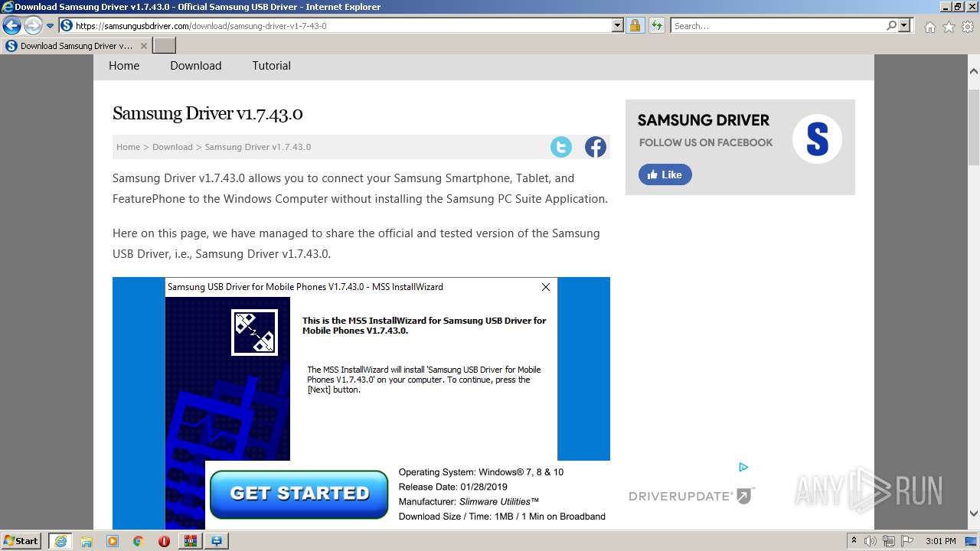980x551 pixels.
Task: Click the scrollbar down arrow
Action: (x=974, y=514)
